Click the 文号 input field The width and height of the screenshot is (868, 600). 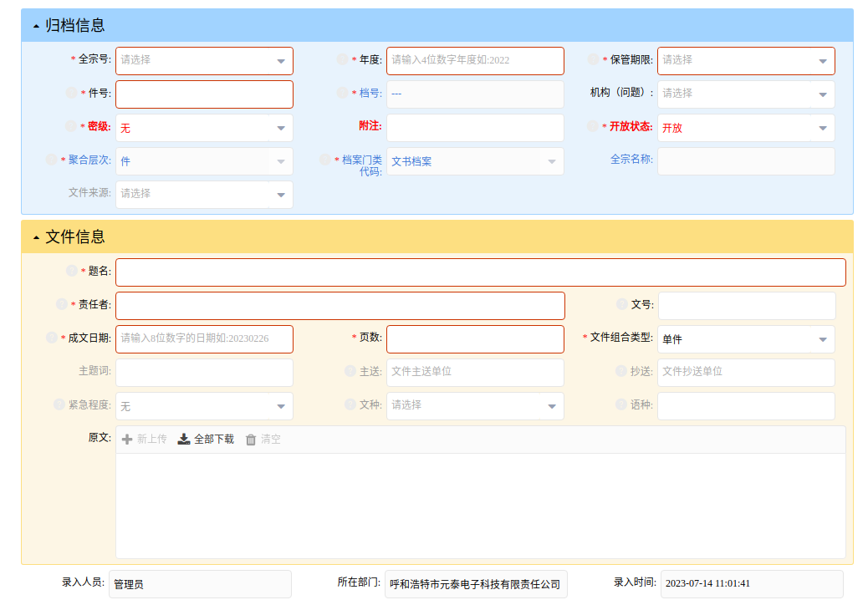point(746,306)
